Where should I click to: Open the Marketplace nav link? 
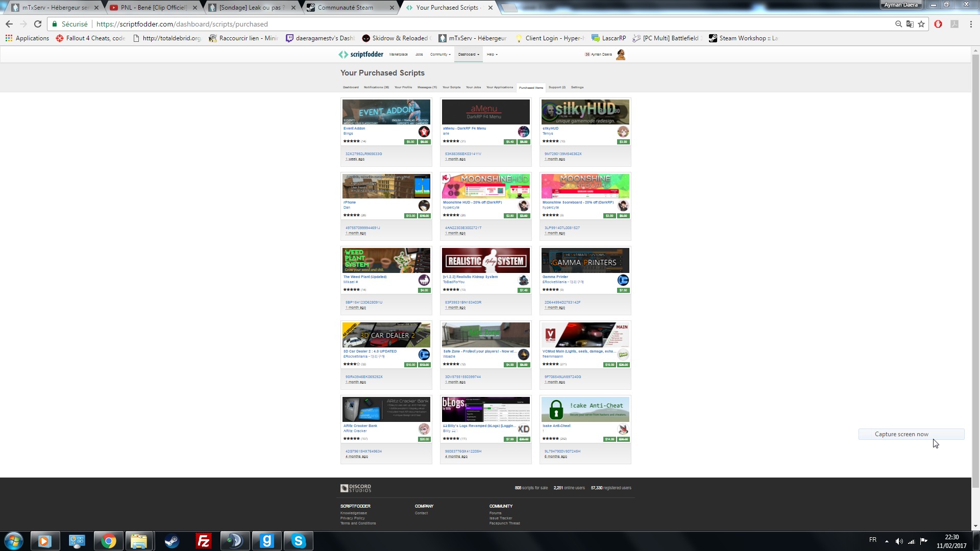(398, 54)
